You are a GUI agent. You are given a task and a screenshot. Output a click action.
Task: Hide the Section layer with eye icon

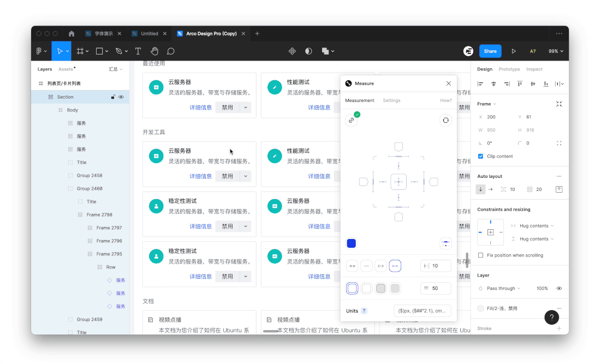click(121, 97)
